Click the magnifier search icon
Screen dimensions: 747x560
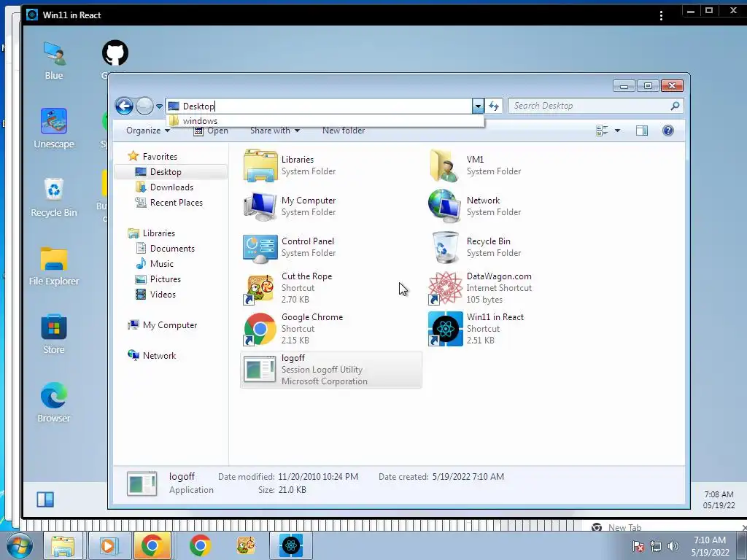pyautogui.click(x=675, y=106)
